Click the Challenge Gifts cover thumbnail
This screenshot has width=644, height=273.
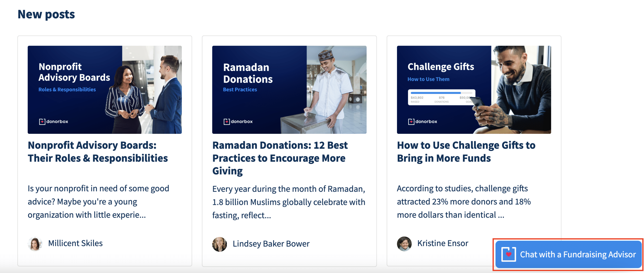tap(474, 89)
